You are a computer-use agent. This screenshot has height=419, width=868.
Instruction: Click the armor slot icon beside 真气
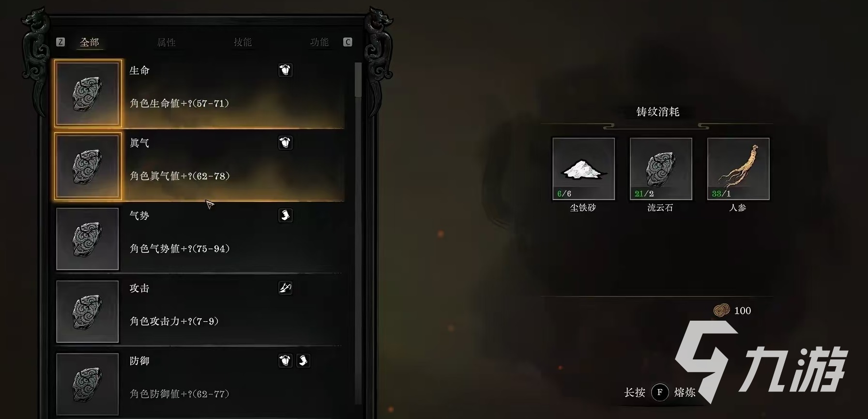point(286,143)
